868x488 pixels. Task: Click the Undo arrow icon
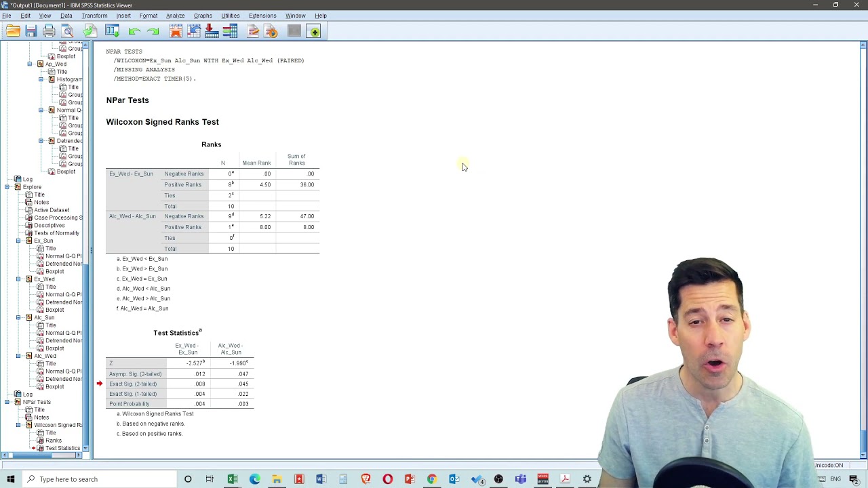click(x=134, y=31)
